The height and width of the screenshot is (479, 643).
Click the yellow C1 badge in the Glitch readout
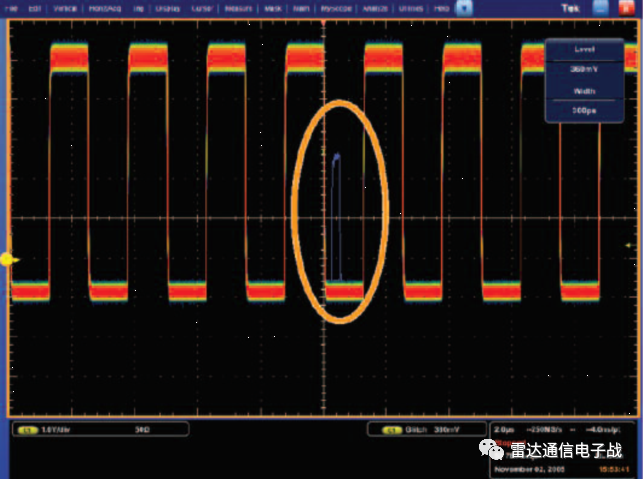coord(392,430)
